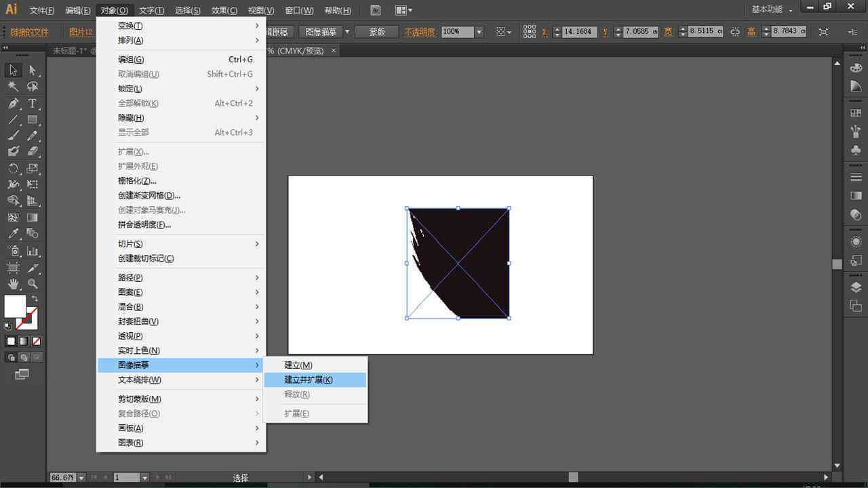Open the 基本功能 workspace switcher
Image resolution: width=868 pixels, height=488 pixels.
pyautogui.click(x=772, y=10)
